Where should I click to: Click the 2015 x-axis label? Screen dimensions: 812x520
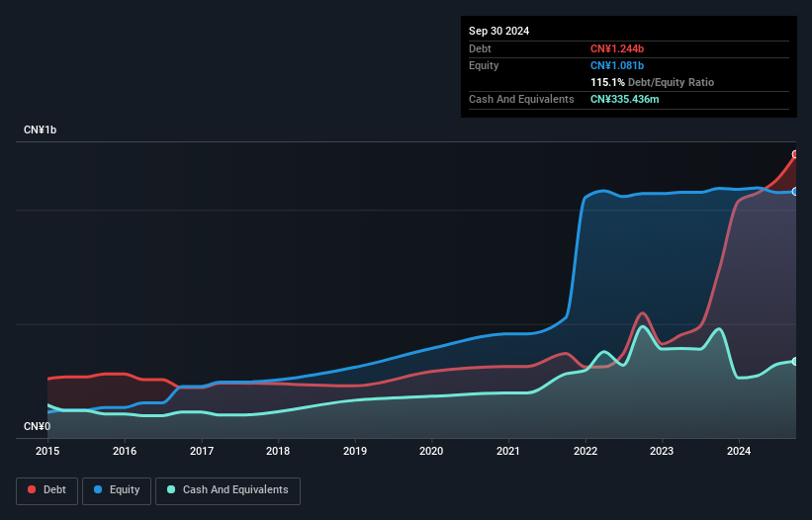coord(47,451)
